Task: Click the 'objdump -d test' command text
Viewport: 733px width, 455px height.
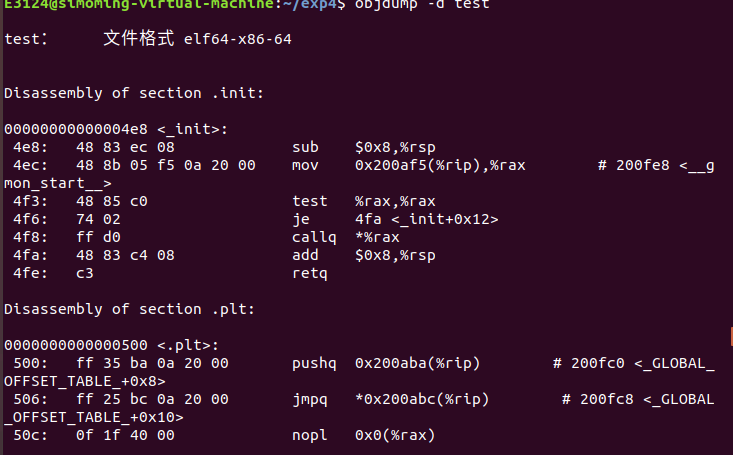Action: click(422, 5)
